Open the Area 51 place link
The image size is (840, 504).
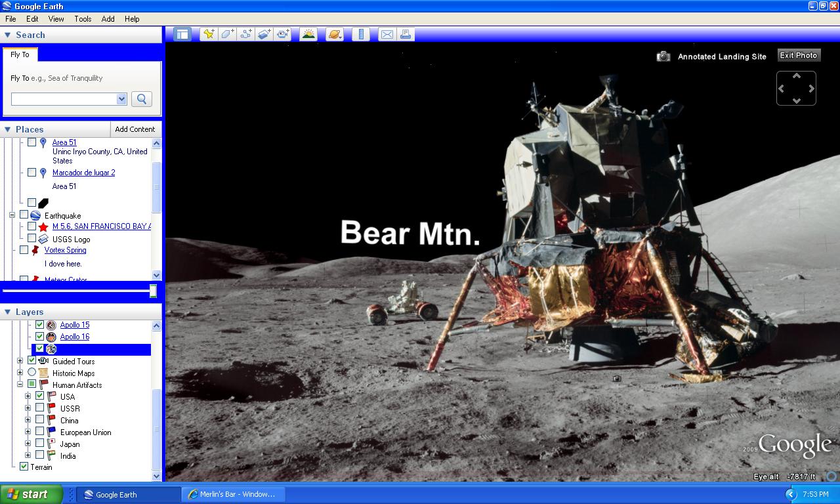coord(64,142)
